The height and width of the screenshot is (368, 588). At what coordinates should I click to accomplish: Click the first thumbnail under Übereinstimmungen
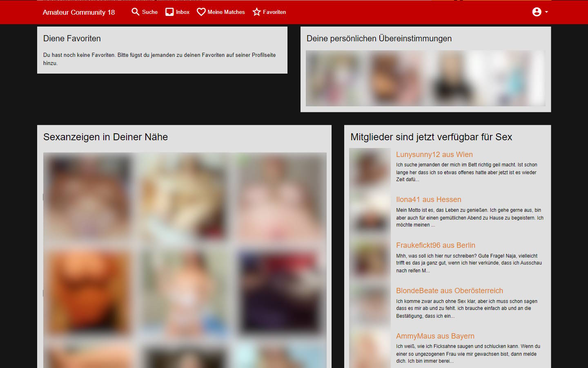[x=335, y=78]
